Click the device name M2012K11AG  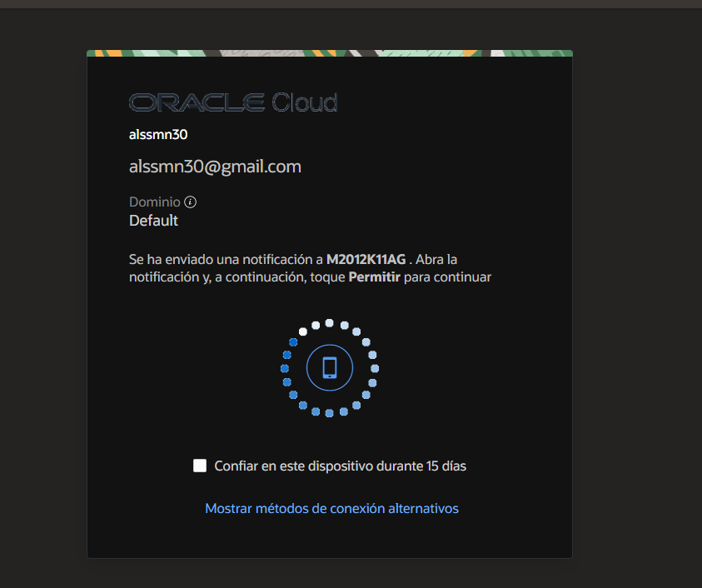click(x=366, y=259)
